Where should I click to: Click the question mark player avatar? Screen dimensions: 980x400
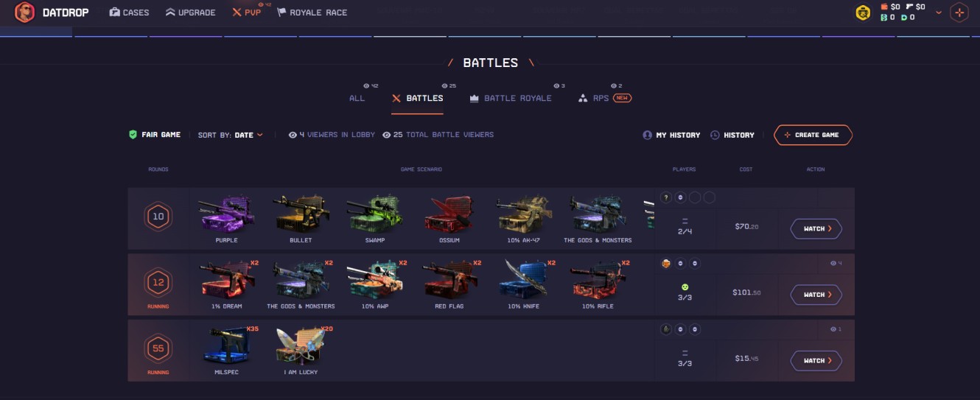coord(666,197)
